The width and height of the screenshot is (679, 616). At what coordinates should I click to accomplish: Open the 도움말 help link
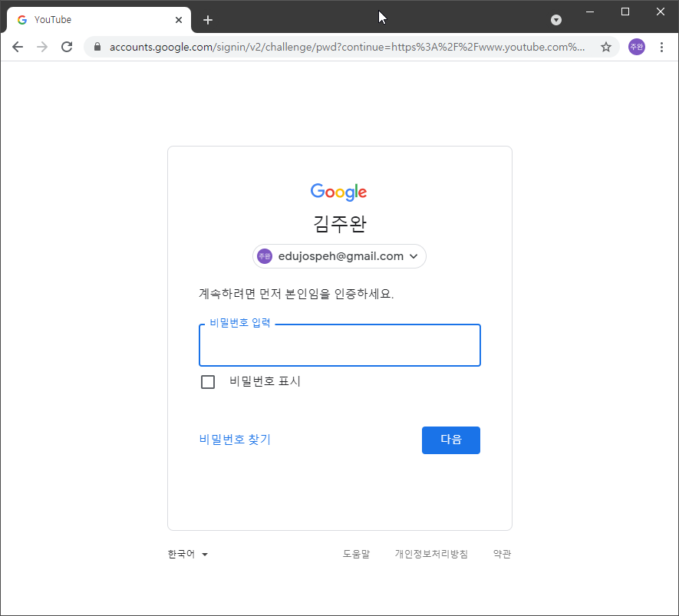coord(356,554)
